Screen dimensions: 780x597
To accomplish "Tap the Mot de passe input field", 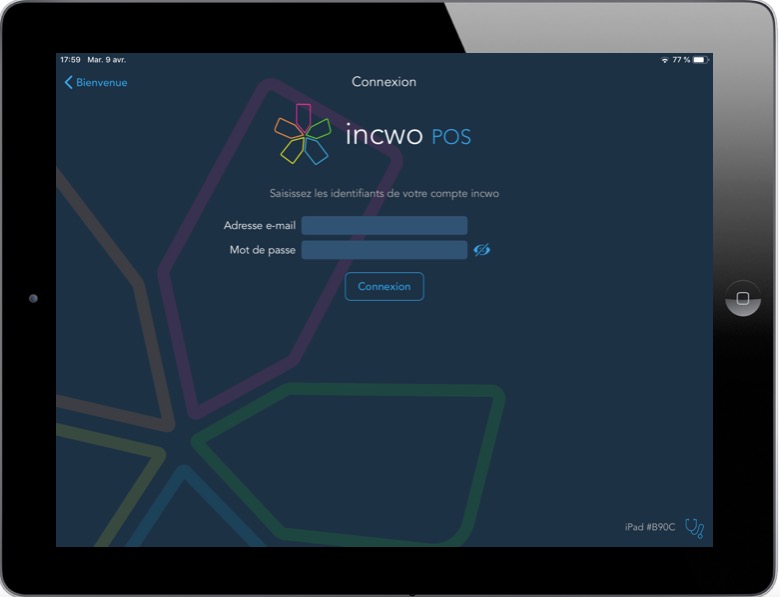I will coord(384,250).
